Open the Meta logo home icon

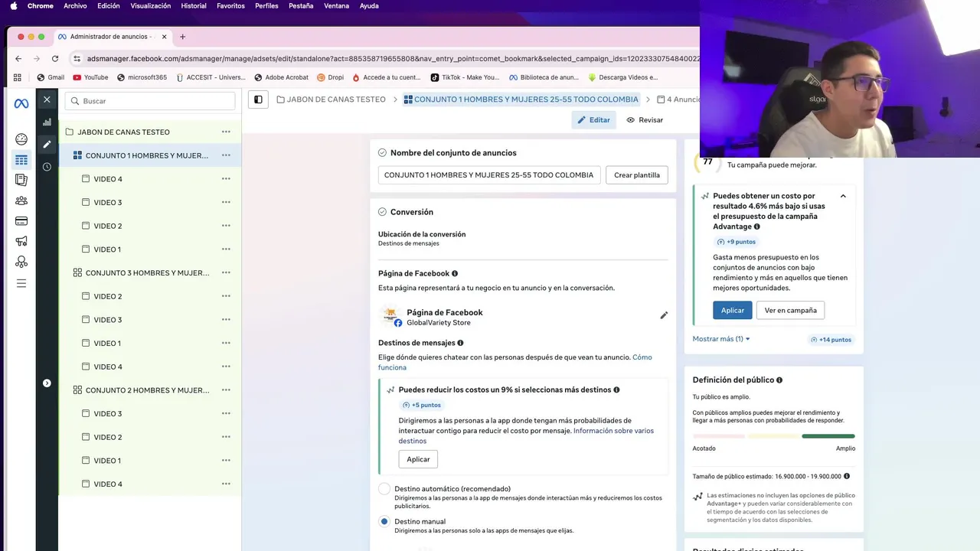[21, 103]
